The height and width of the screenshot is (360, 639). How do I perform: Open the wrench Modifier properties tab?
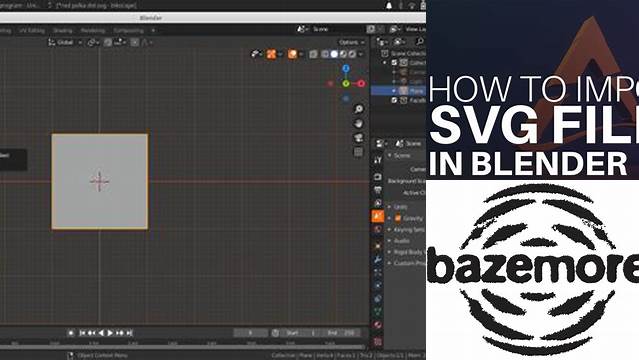coord(378,260)
